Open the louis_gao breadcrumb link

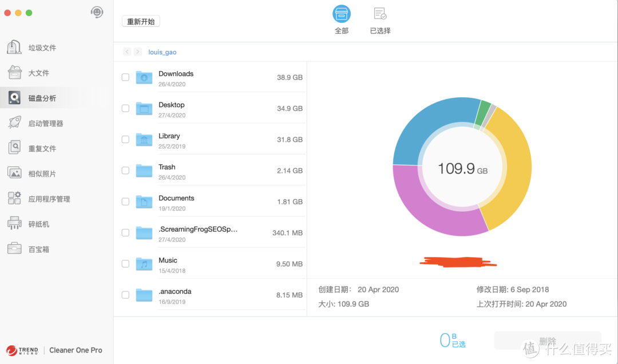coord(162,52)
